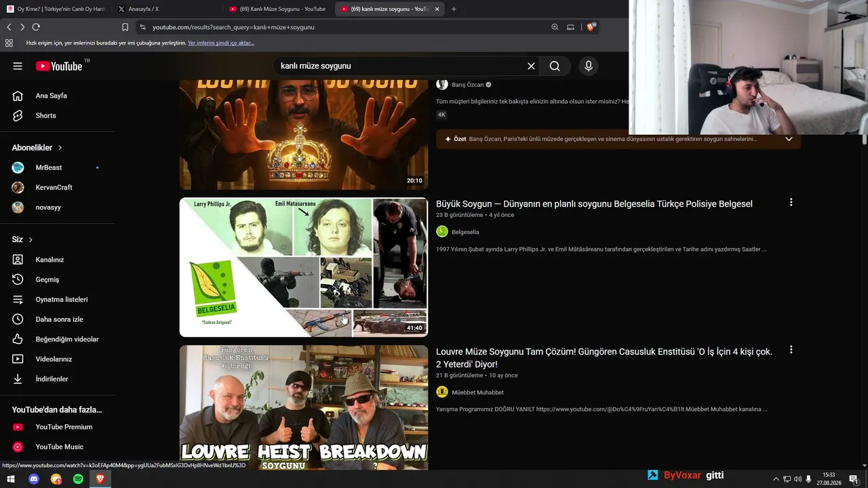Clear the search query with the X

coord(531,66)
